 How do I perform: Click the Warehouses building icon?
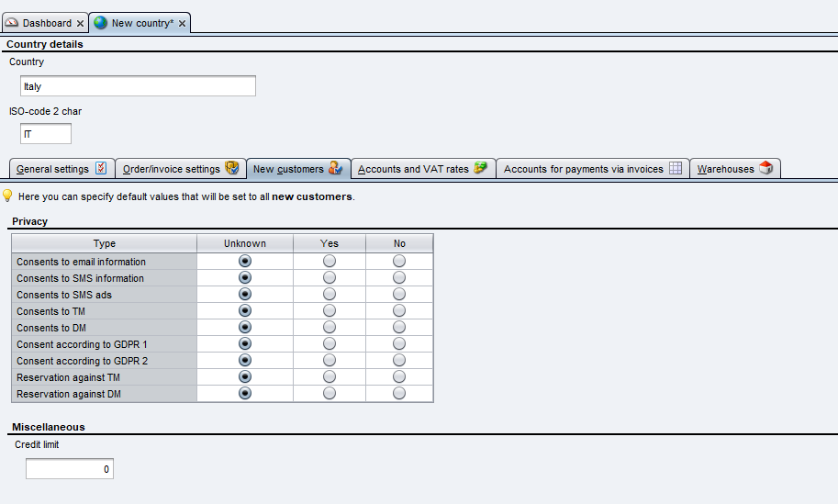click(765, 168)
